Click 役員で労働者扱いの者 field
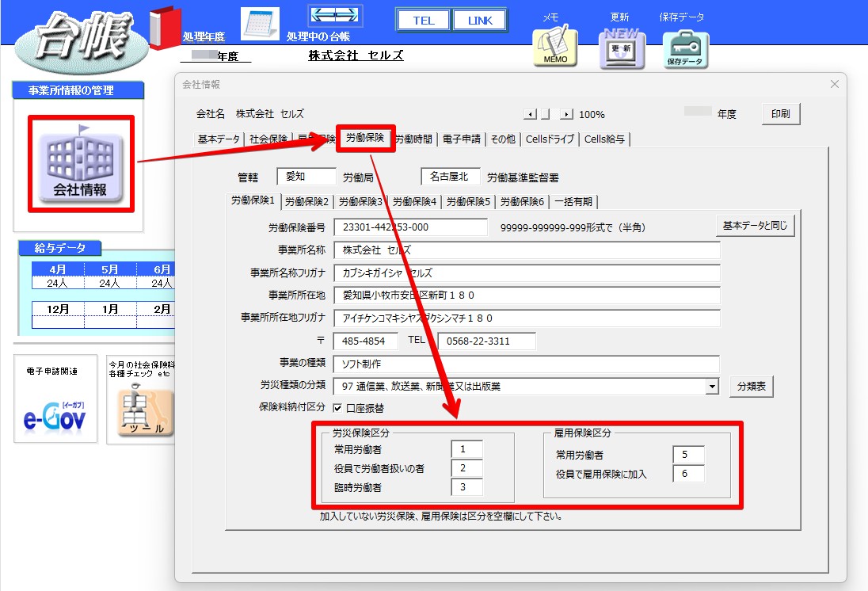Viewport: 868px width, 591px height. 466,468
